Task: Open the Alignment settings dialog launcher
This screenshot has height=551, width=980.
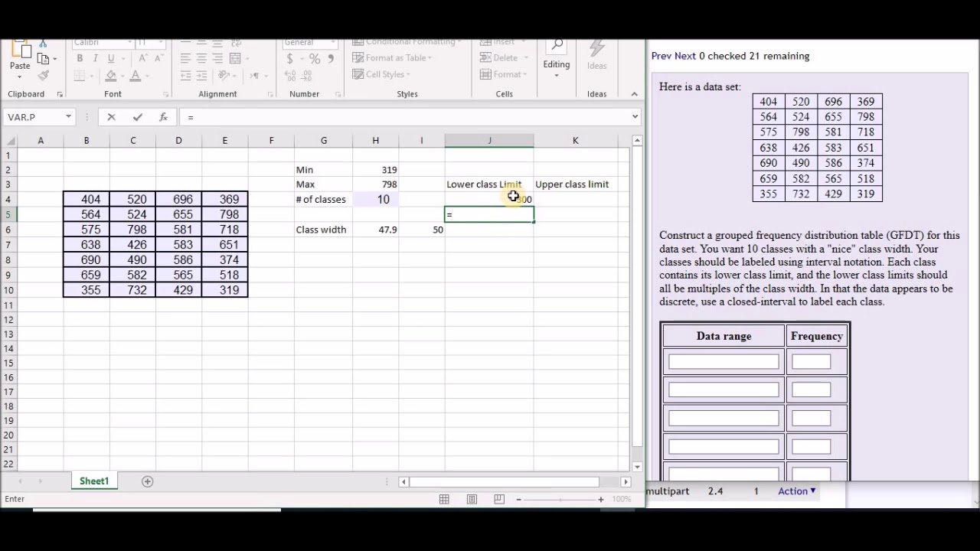Action: point(270,94)
